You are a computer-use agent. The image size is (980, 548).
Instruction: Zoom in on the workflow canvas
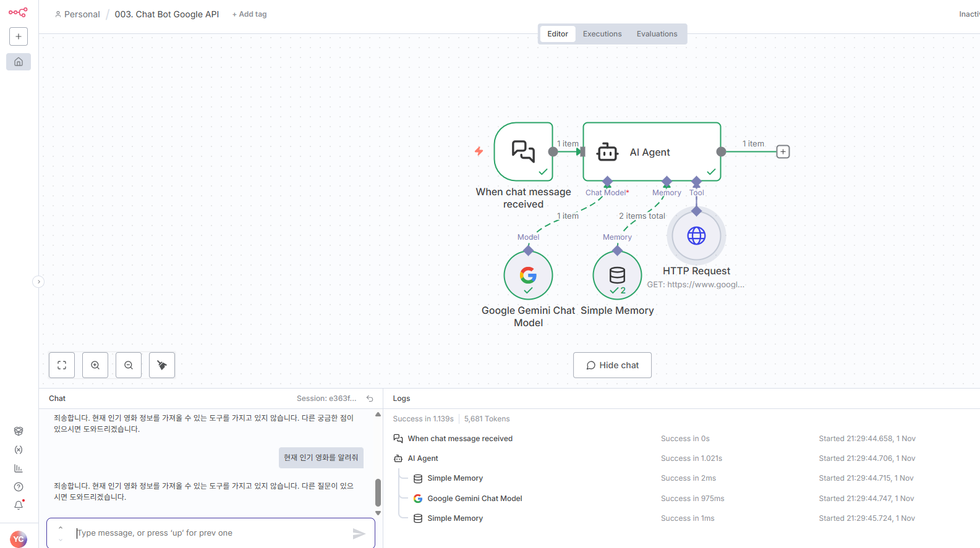[95, 365]
